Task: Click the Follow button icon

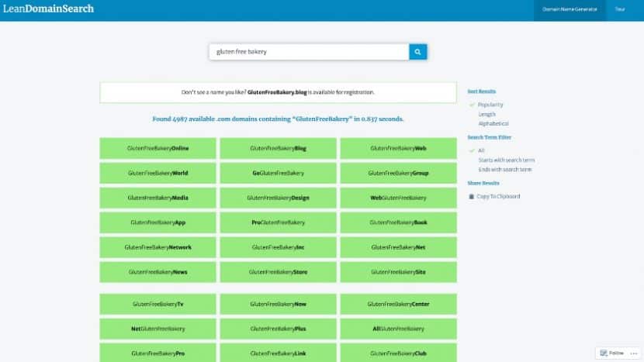Action: [x=602, y=353]
